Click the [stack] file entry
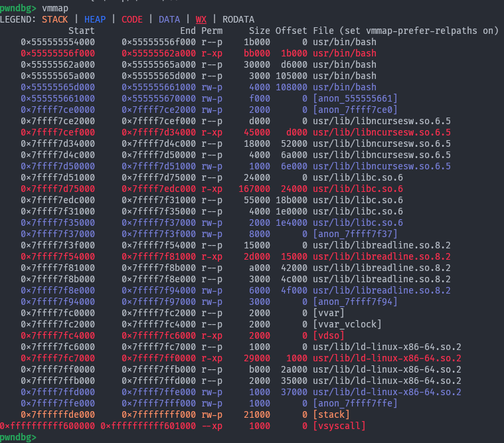The image size is (504, 443). tap(331, 414)
